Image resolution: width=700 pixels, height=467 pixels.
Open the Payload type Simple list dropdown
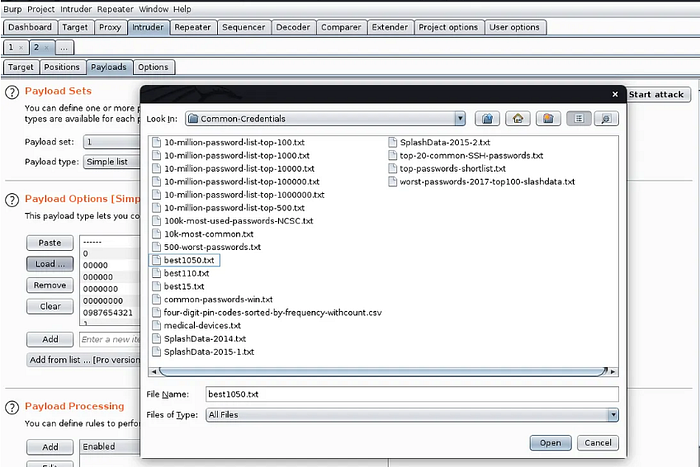(x=112, y=162)
